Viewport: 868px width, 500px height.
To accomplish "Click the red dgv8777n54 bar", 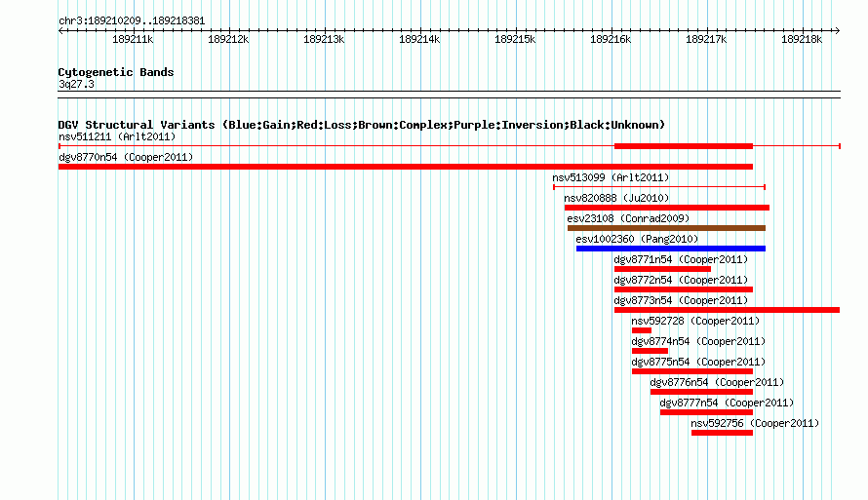I will (706, 412).
